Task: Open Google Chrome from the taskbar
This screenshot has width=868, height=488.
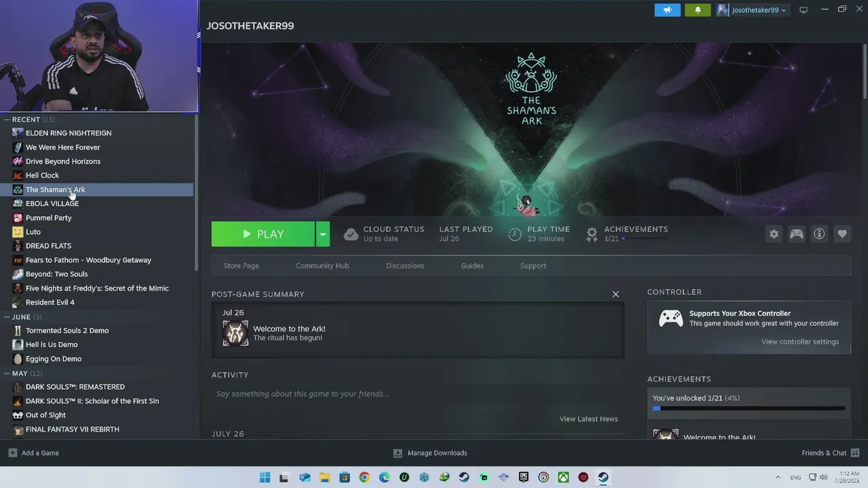Action: 364,477
